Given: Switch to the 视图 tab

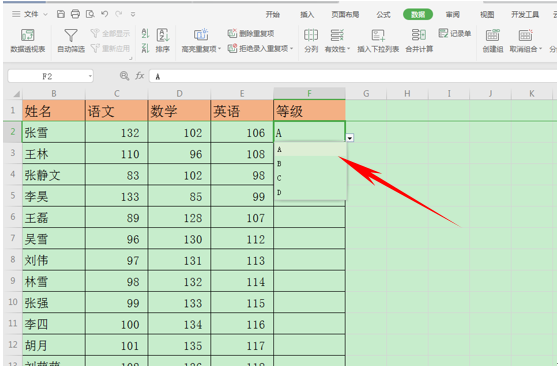Looking at the screenshot, I should pos(487,15).
